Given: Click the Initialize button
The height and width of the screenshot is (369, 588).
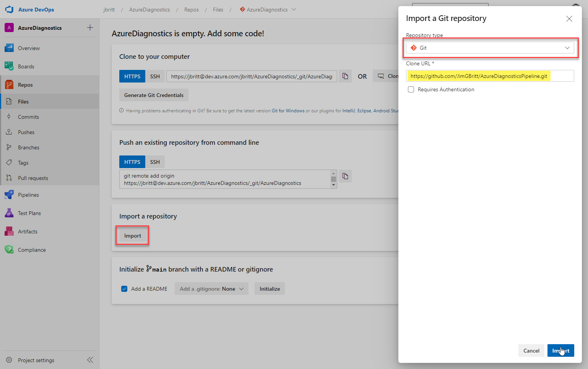Looking at the screenshot, I should pyautogui.click(x=270, y=289).
